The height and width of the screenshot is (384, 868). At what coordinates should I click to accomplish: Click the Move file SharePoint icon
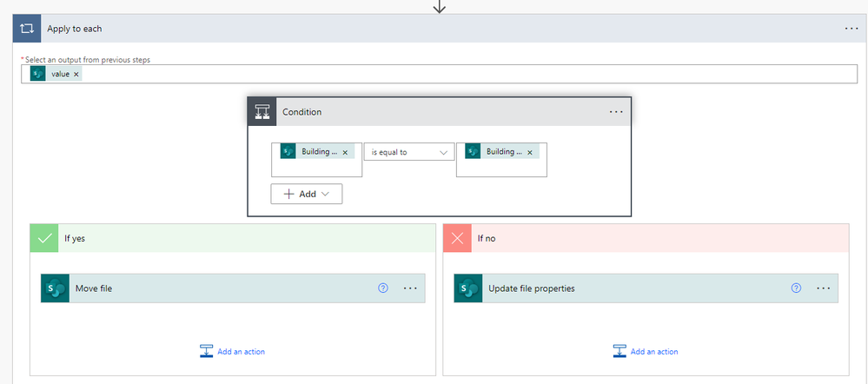pyautogui.click(x=55, y=288)
